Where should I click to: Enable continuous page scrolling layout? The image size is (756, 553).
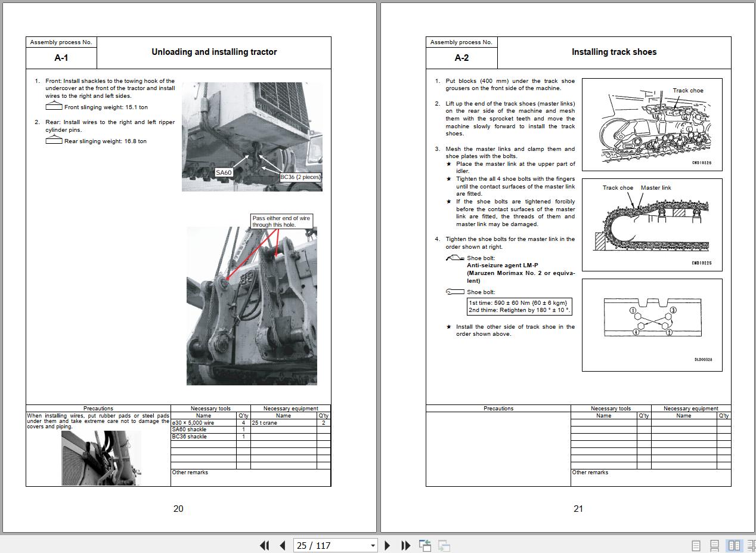click(714, 545)
